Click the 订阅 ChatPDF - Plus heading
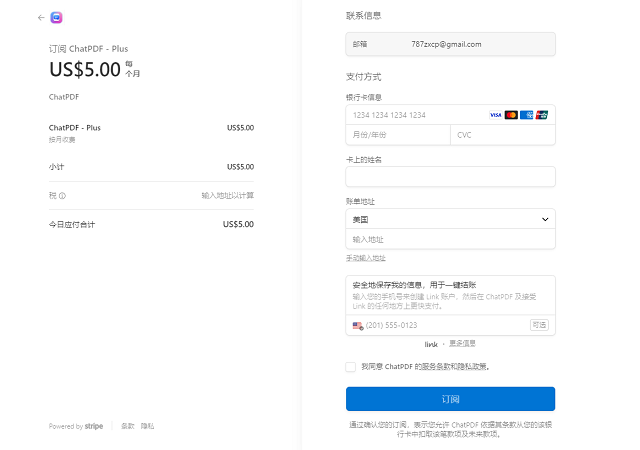This screenshot has height=450, width=640. click(89, 49)
